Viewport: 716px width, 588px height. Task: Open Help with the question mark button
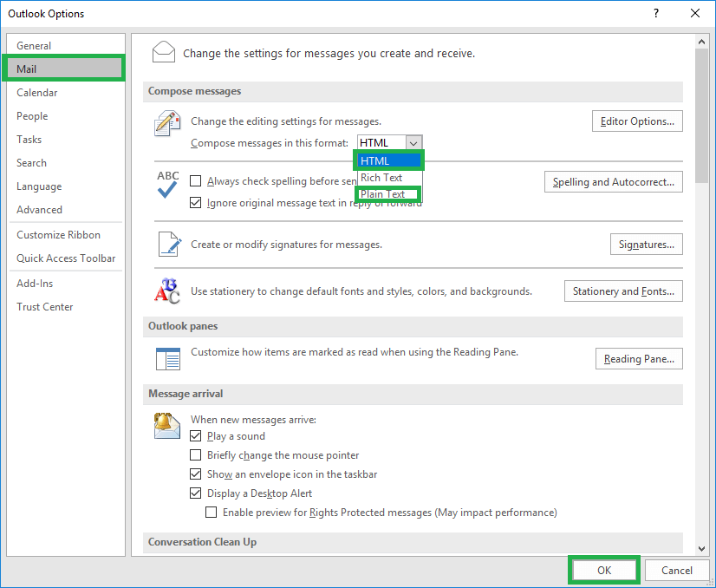point(656,13)
